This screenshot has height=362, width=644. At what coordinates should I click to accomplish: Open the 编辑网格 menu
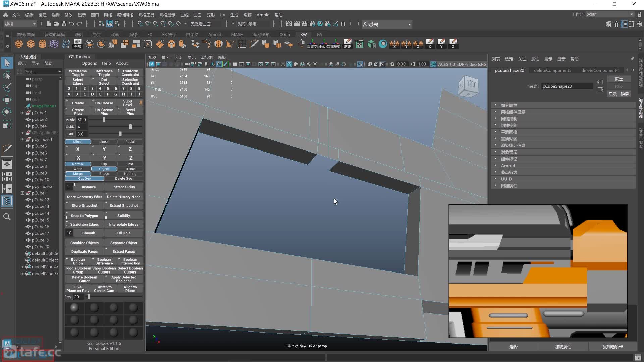point(125,15)
